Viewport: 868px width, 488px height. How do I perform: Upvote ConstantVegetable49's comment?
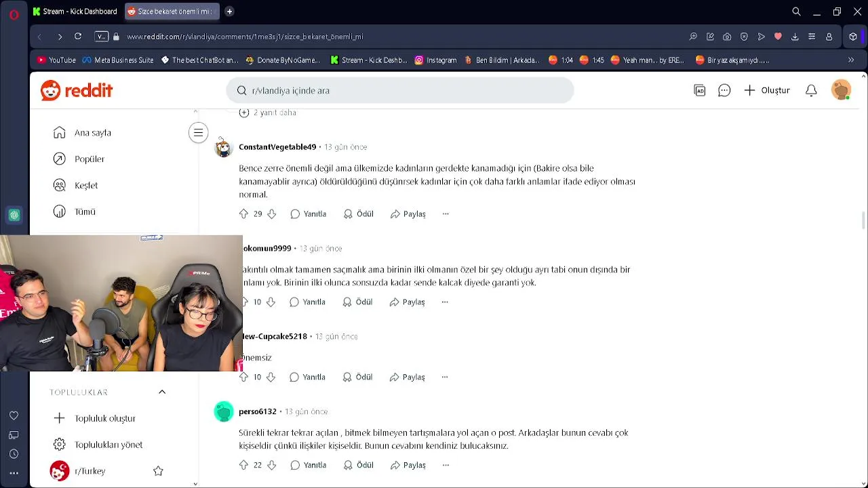click(243, 213)
